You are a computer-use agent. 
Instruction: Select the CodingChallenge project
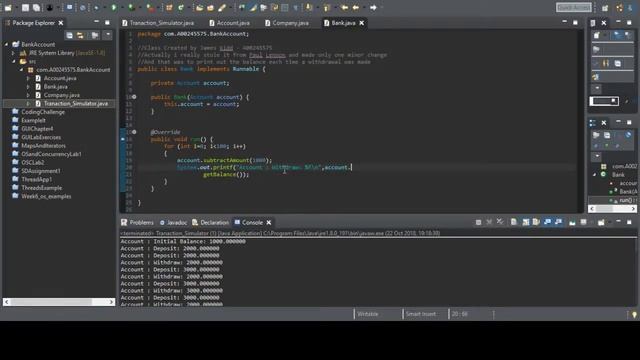43,112
